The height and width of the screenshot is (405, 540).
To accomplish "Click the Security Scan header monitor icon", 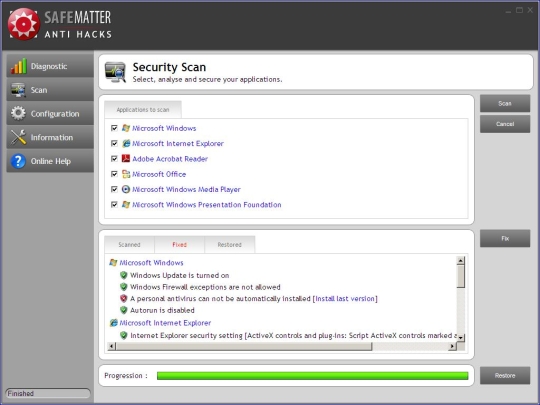I will point(115,72).
